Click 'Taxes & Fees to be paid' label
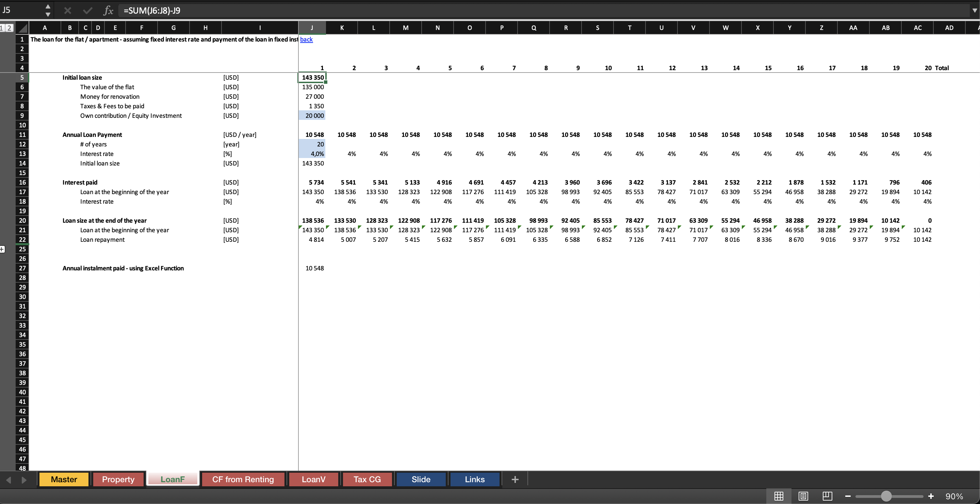 click(112, 106)
